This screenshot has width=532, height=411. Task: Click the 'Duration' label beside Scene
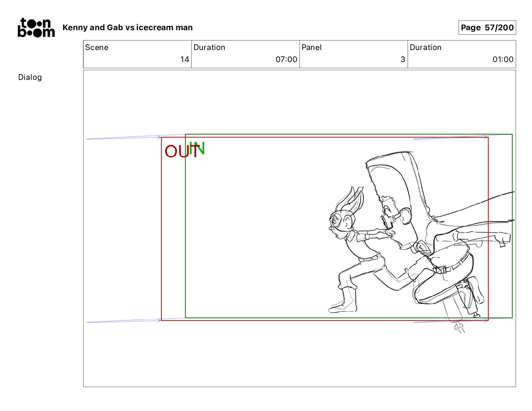tap(209, 47)
